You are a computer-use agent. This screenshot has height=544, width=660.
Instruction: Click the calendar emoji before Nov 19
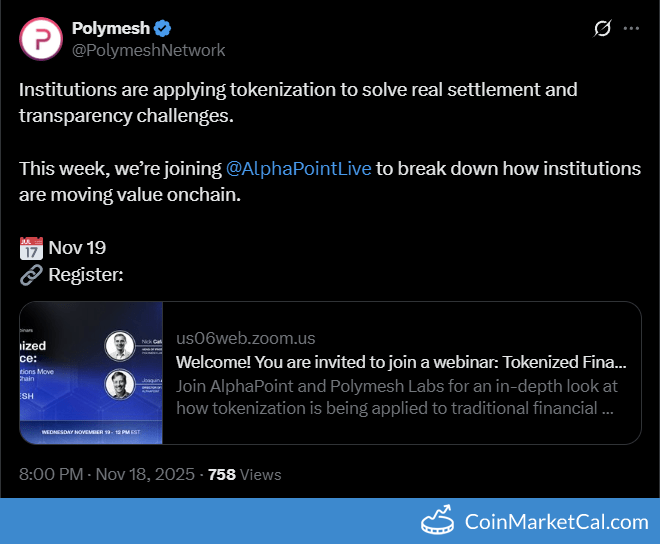coord(31,248)
